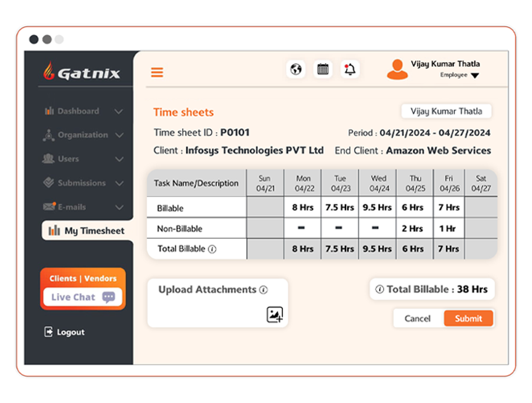Open the chat bubble icon next to Live Chat
532x403 pixels.
click(108, 297)
